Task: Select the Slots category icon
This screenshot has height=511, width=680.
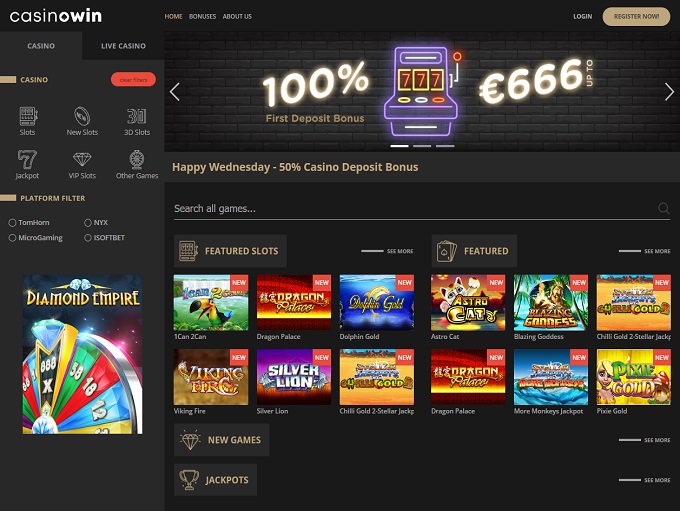Action: pos(28,116)
